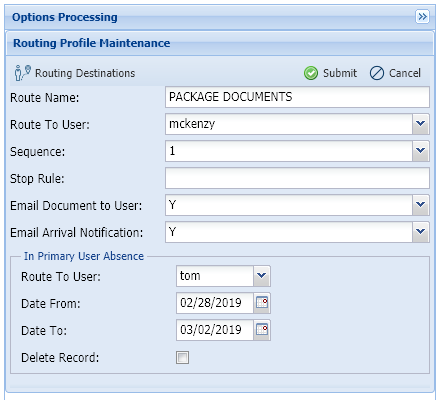The height and width of the screenshot is (400, 440).
Task: Open the Route To User mckenzy dropdown arrow
Action: click(421, 124)
